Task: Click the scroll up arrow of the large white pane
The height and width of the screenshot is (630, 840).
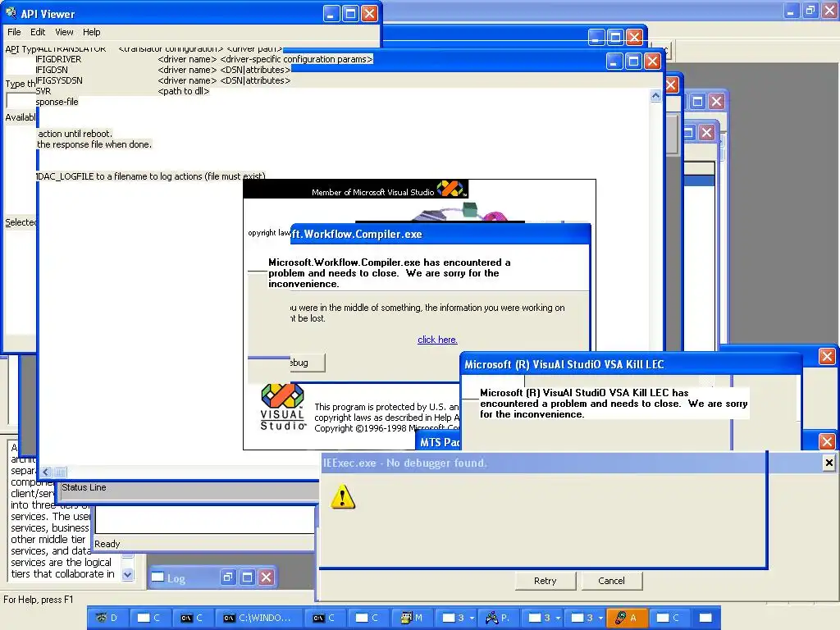Action: [x=655, y=96]
